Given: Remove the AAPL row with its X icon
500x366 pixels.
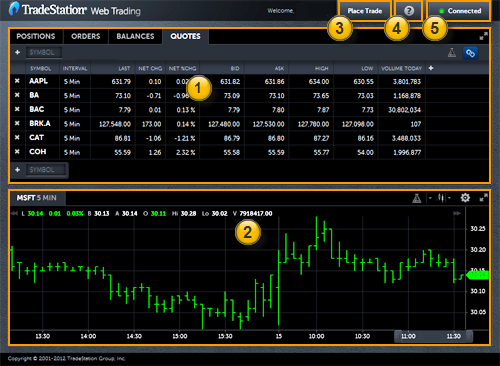Looking at the screenshot, I should click(17, 81).
